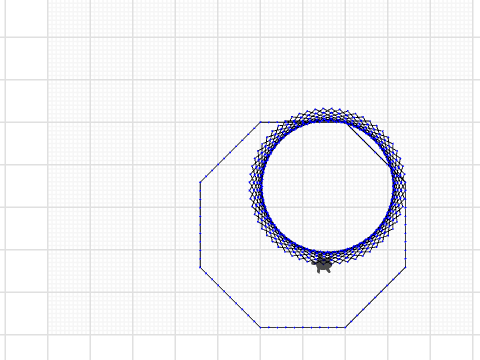Viewport: 480px width, 360px height.
Task: Click the octagon's upper-left diagonal edge
Action: (230, 152)
